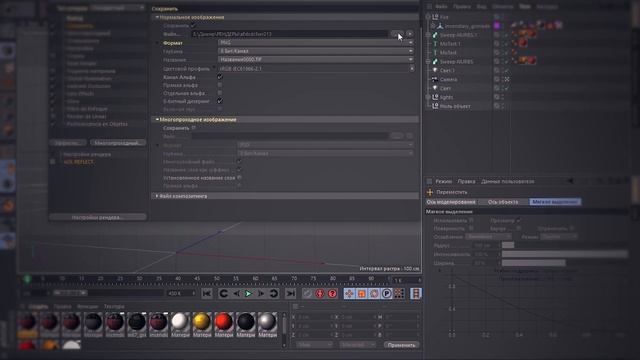The height and width of the screenshot is (360, 640).
Task: Click the red record keyframe button
Action: (x=320, y=293)
